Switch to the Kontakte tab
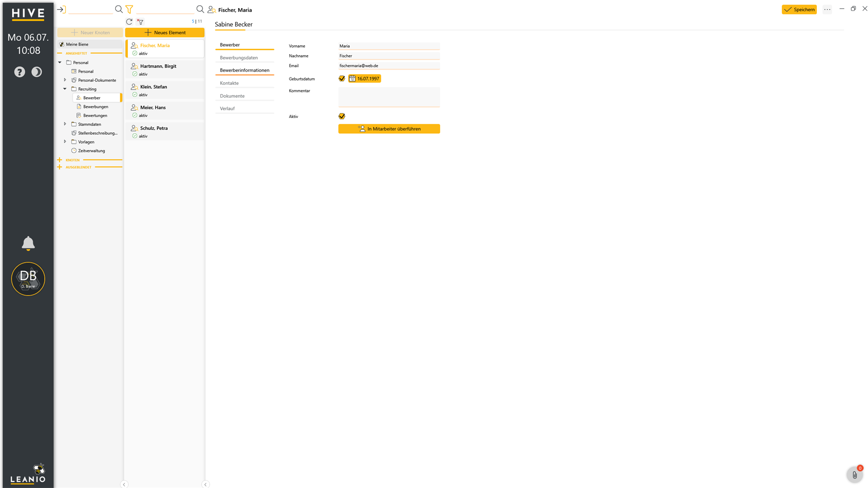The width and height of the screenshot is (868, 488). click(x=245, y=83)
